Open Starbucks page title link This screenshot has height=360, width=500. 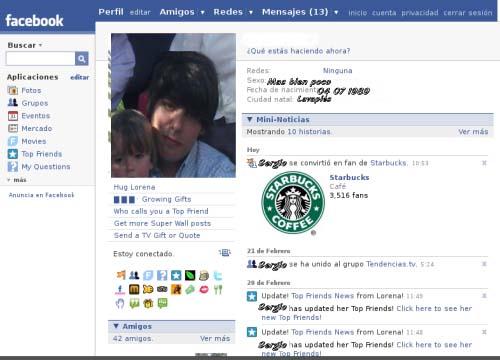[349, 177]
